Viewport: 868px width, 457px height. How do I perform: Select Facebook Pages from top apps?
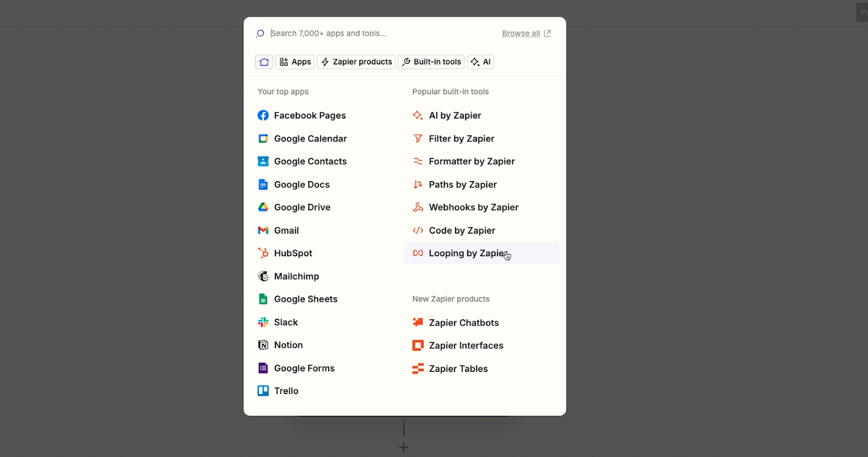(310, 115)
